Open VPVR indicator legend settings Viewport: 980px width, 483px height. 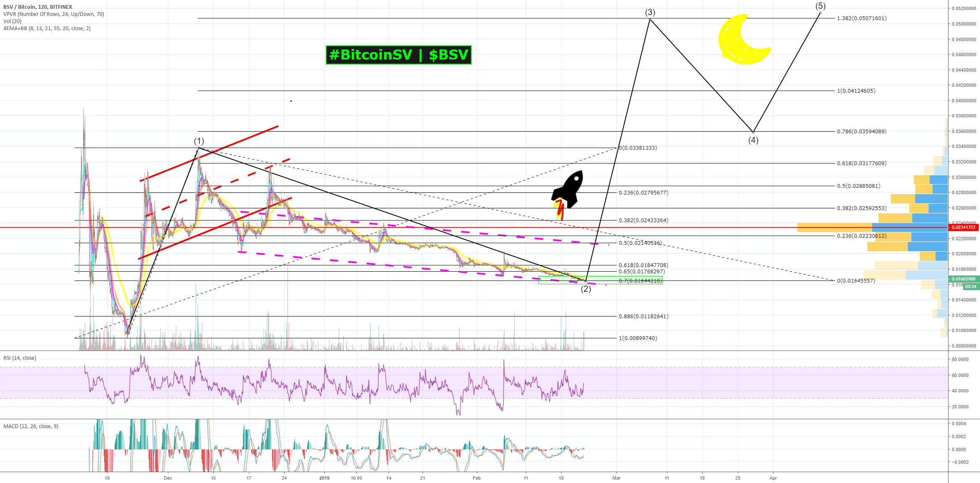(54, 14)
